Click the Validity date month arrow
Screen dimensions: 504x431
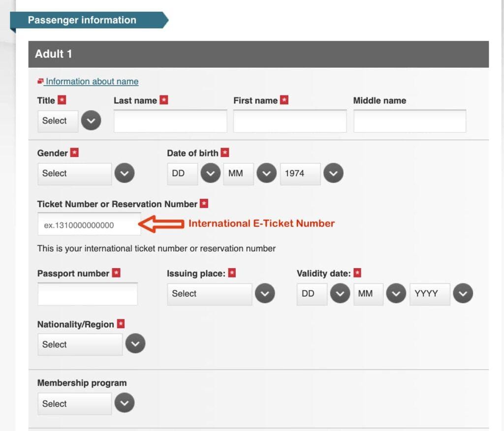[x=396, y=293]
